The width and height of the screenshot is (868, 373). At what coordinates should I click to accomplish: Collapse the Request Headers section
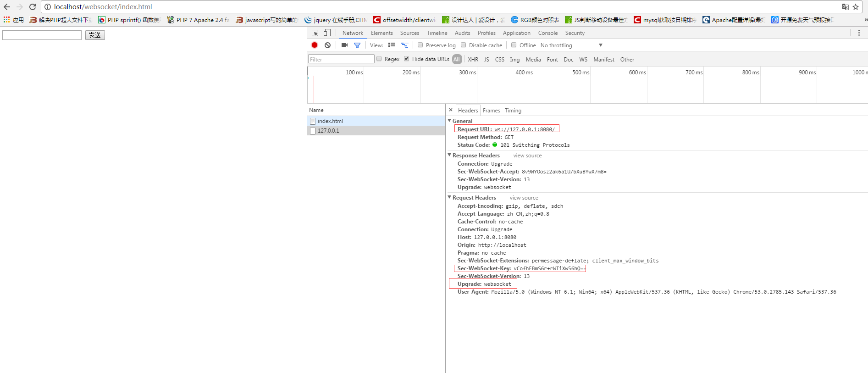click(449, 197)
